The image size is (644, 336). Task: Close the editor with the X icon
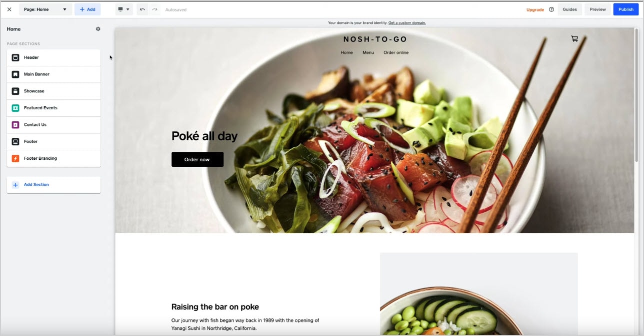9,9
